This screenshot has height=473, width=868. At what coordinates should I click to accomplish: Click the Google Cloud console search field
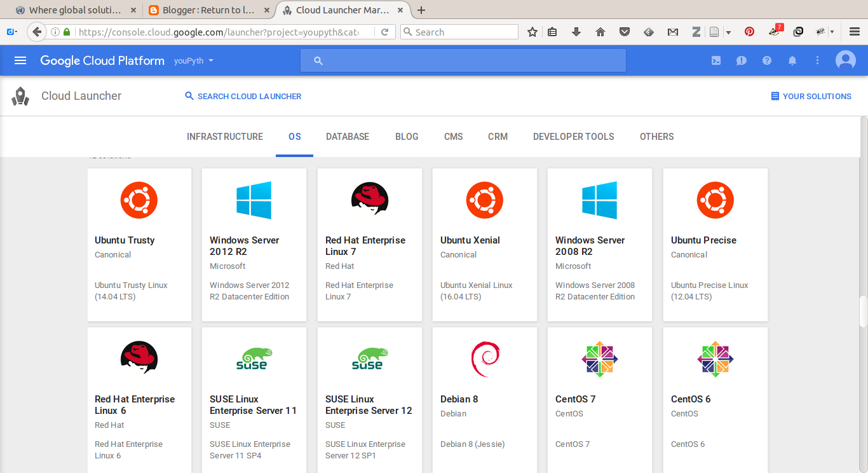point(463,60)
